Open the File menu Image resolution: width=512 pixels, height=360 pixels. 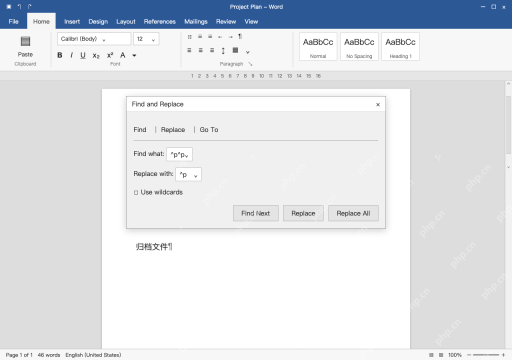click(14, 22)
